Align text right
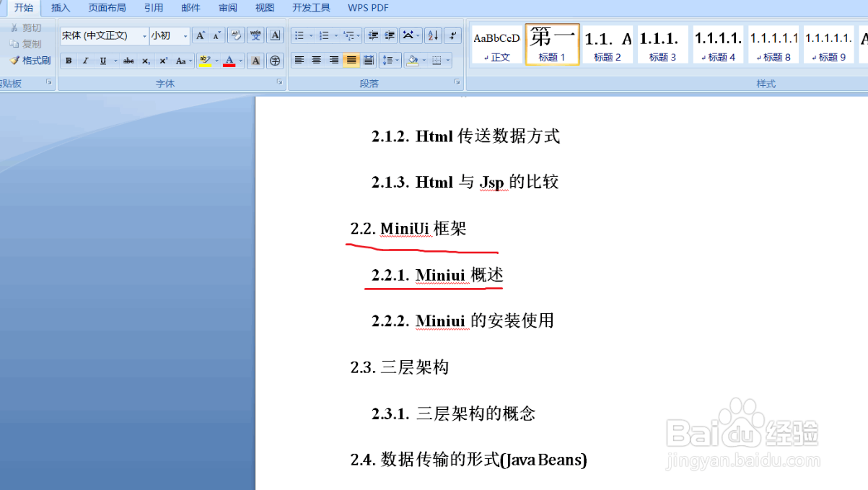This screenshot has height=490, width=868. pyautogui.click(x=334, y=61)
